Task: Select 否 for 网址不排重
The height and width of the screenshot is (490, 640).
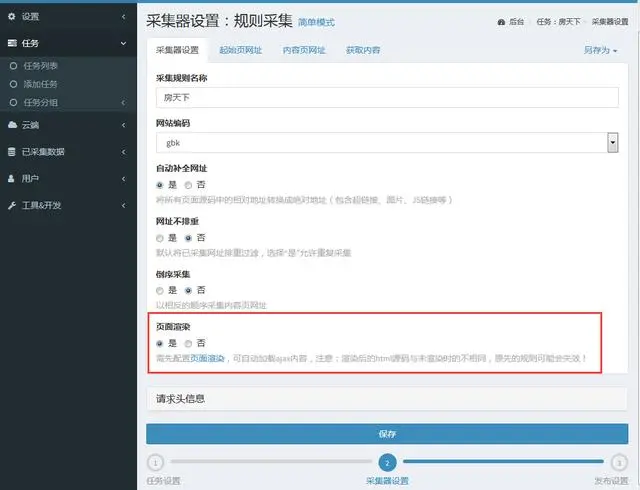Action: pos(188,238)
